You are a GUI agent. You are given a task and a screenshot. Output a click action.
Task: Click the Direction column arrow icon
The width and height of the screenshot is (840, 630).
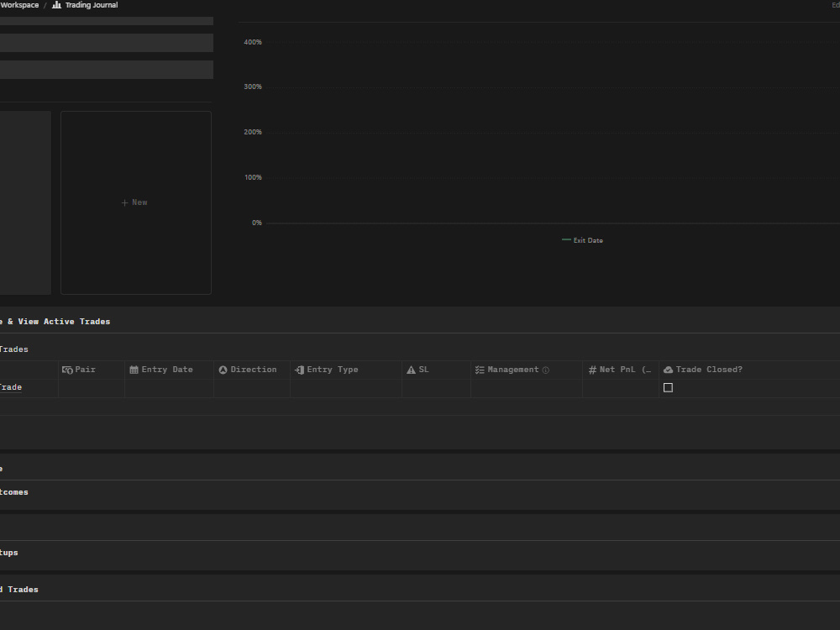[223, 370]
